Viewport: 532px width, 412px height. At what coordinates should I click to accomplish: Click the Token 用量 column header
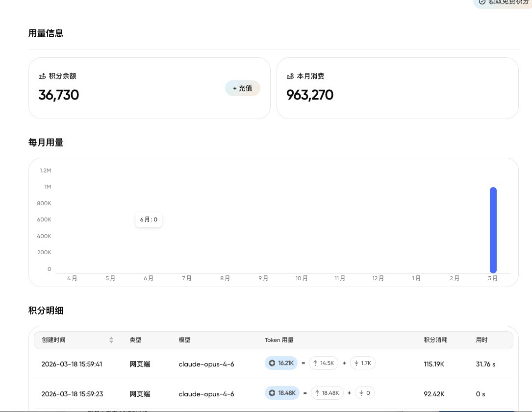[279, 340]
